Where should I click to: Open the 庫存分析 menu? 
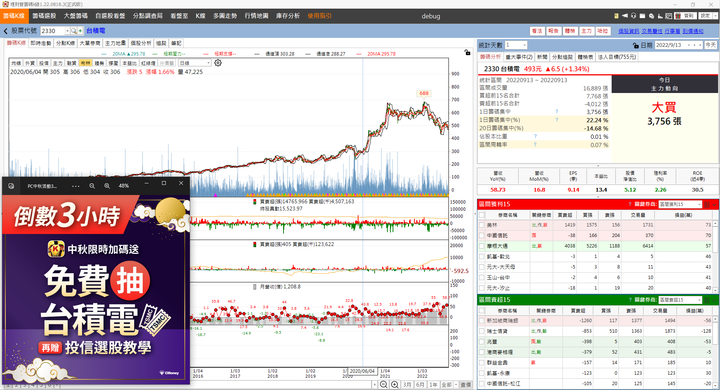pos(288,16)
